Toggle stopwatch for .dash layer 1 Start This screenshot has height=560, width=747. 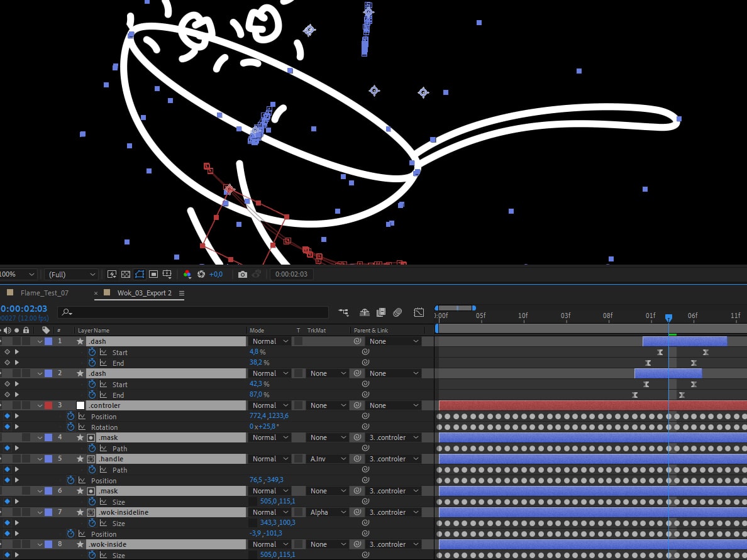[x=92, y=353]
